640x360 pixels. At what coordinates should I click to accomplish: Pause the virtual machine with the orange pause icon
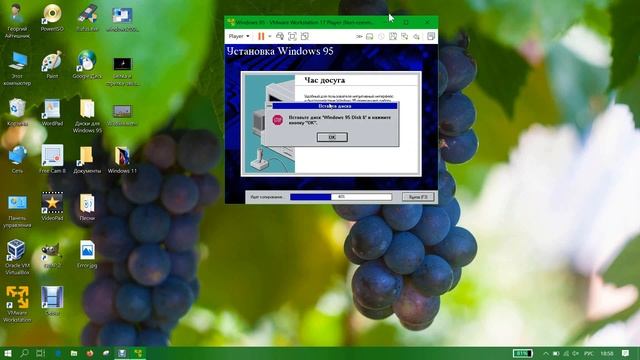pos(261,36)
